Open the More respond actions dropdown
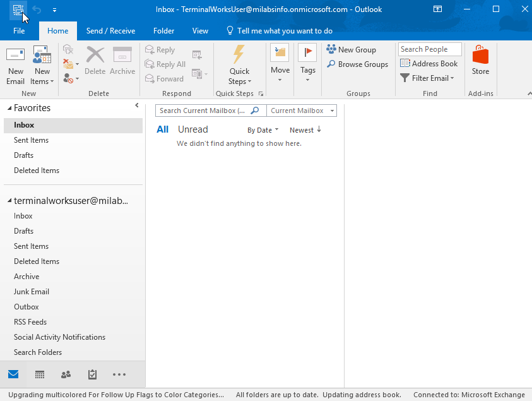 199,74
